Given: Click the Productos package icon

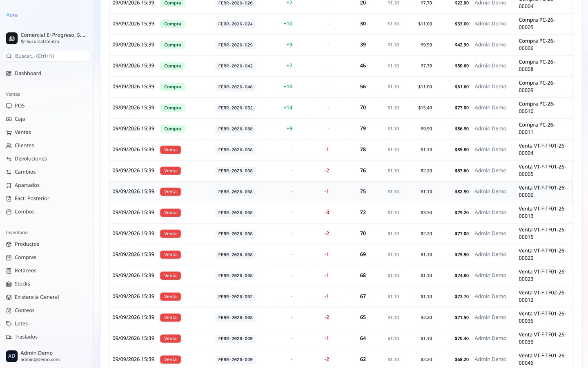Looking at the screenshot, I should tap(9, 244).
